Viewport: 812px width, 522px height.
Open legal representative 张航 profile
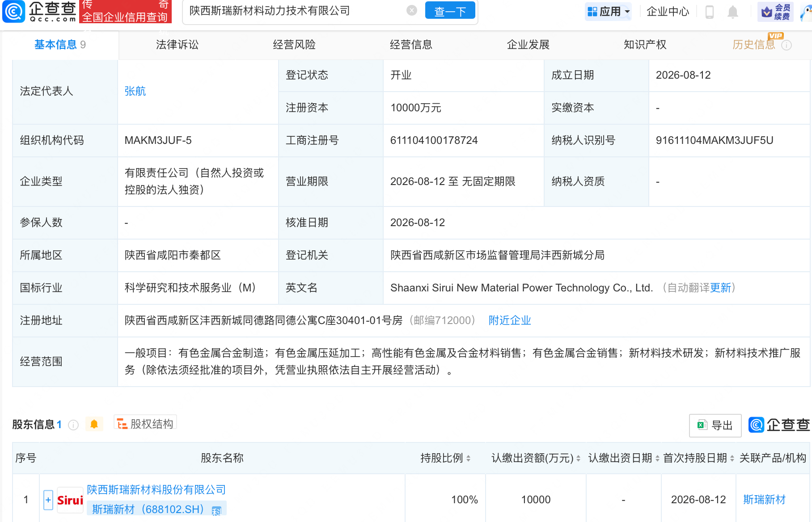135,91
